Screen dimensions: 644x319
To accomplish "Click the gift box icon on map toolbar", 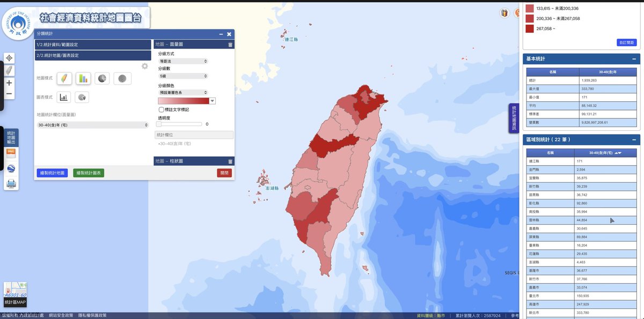I will click(x=504, y=13).
